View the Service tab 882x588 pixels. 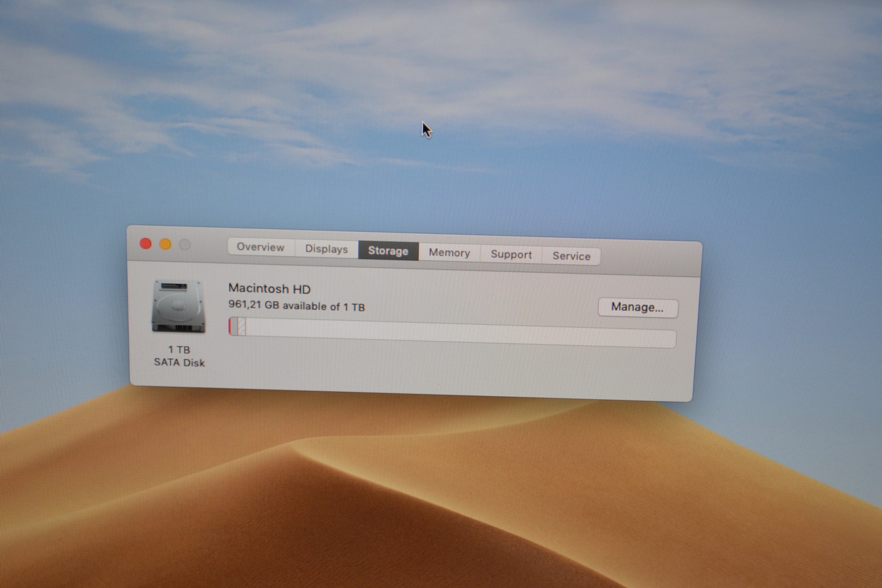click(x=571, y=256)
